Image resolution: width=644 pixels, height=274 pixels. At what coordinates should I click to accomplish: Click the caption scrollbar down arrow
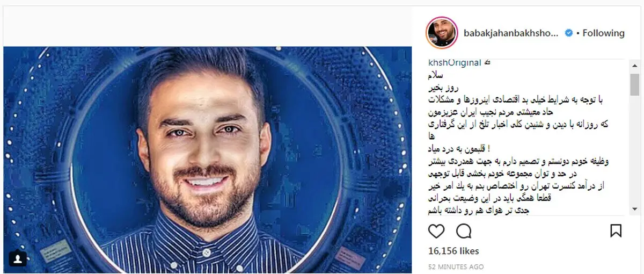point(635,208)
